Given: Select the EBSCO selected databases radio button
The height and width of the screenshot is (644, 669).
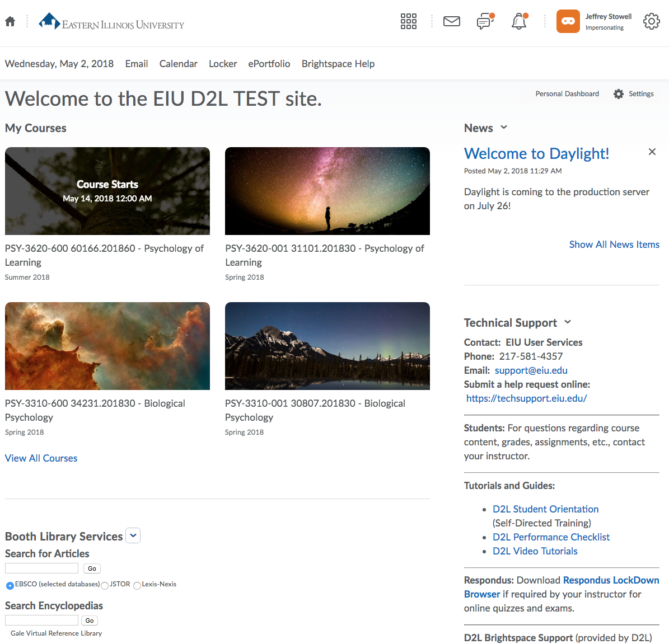Looking at the screenshot, I should 10,585.
